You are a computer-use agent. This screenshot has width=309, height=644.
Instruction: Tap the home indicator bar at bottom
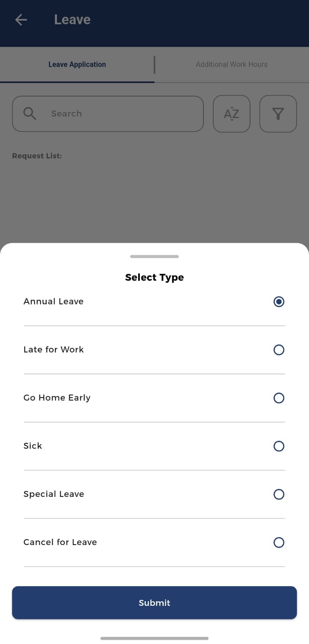(x=154, y=638)
